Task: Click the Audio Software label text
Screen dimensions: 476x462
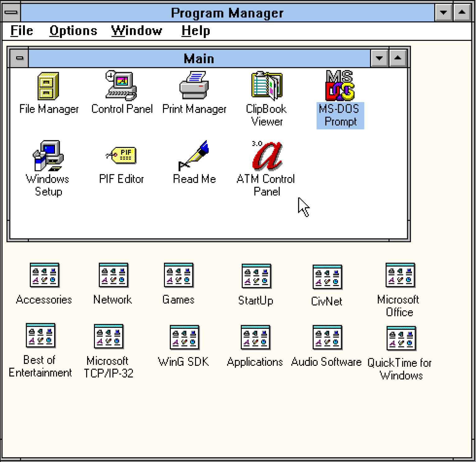Action: tap(326, 362)
